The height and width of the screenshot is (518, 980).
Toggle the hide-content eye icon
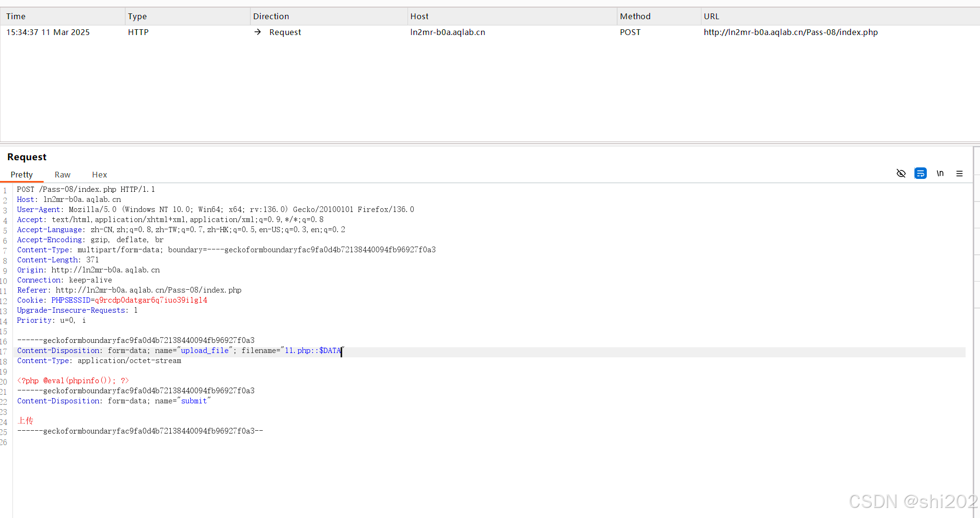pos(901,174)
